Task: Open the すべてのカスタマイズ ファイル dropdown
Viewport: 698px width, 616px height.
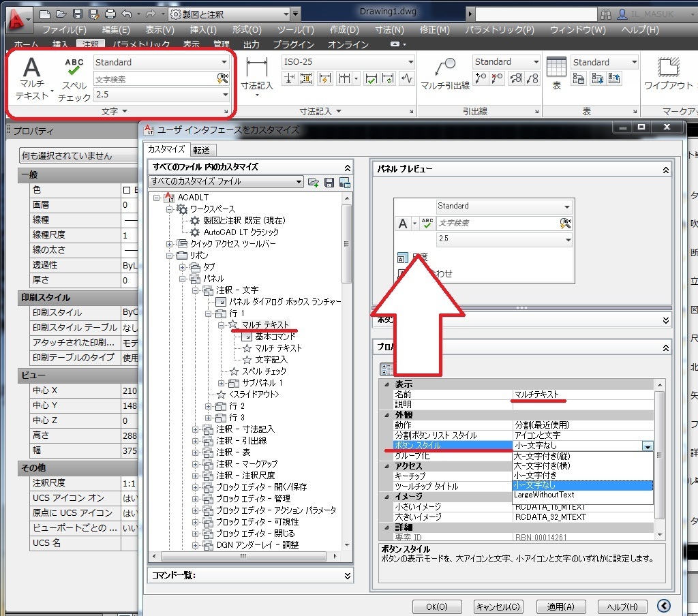Action: 299,181
